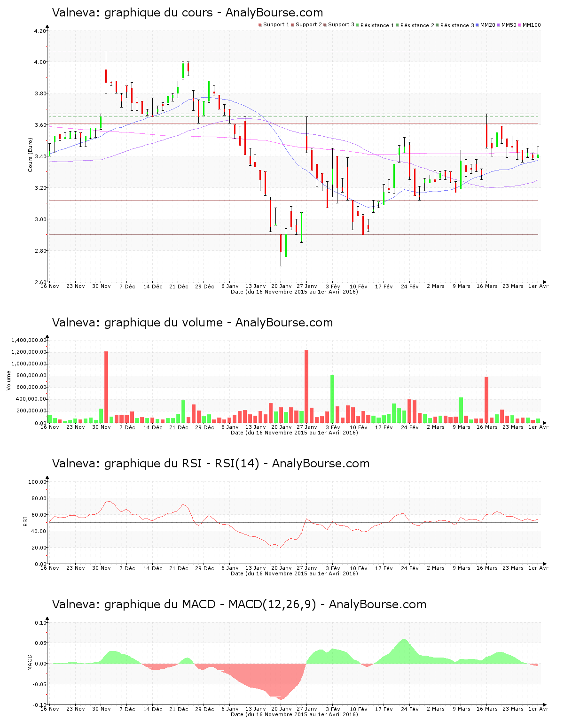Click the lowest price candle near 20 Janv

[281, 250]
